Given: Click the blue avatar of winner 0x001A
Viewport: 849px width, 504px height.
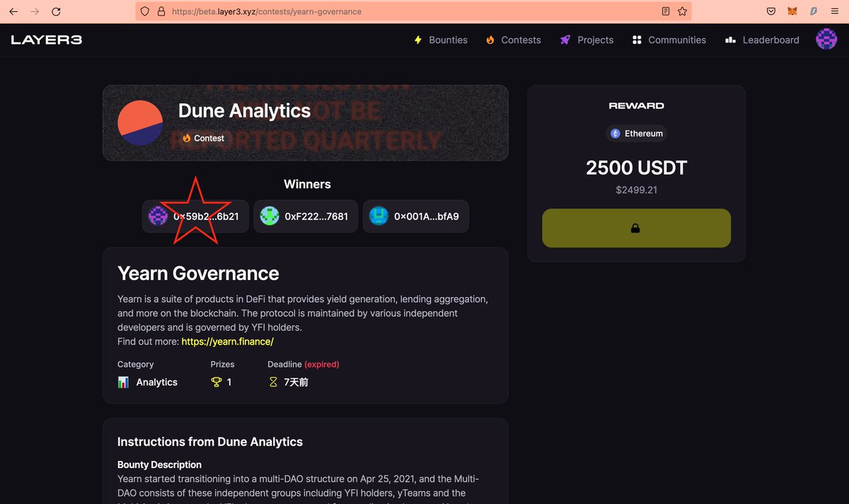Looking at the screenshot, I should point(379,216).
